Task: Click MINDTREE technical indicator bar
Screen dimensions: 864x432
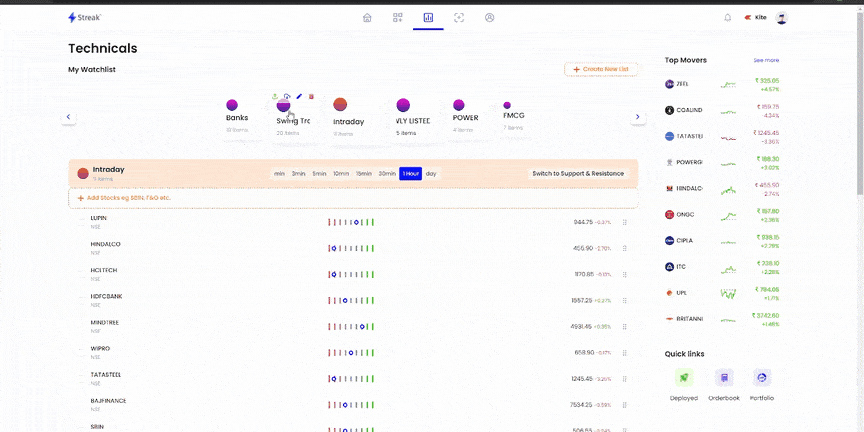Action: tap(351, 327)
